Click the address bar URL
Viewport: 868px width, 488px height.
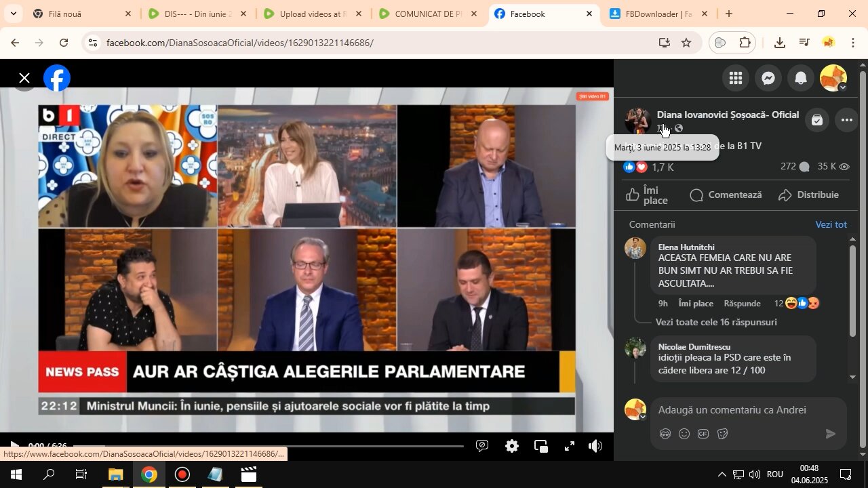click(x=240, y=43)
